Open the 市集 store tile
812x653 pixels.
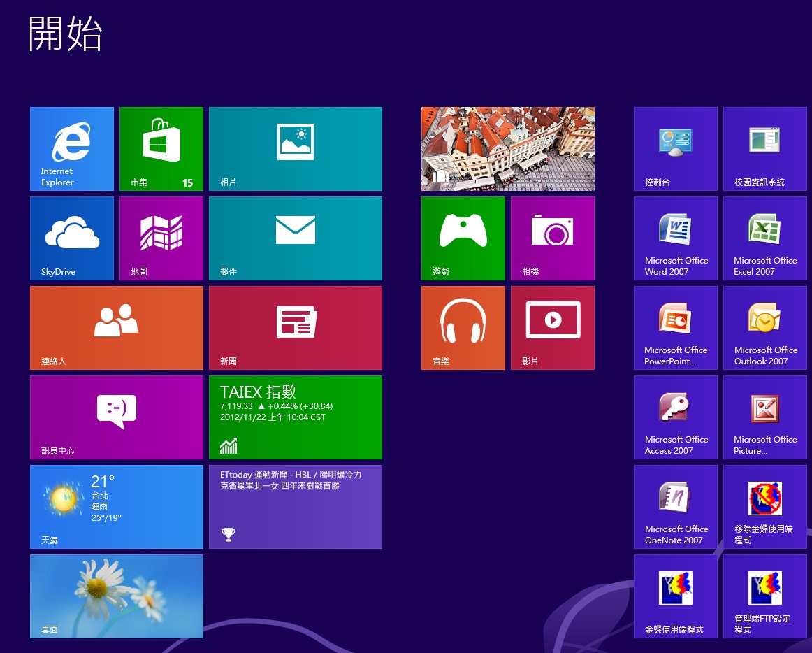point(161,149)
